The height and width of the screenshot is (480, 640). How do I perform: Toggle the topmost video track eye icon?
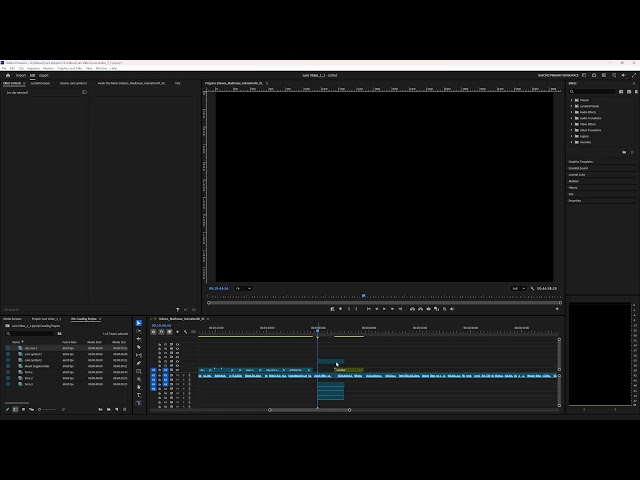click(178, 344)
